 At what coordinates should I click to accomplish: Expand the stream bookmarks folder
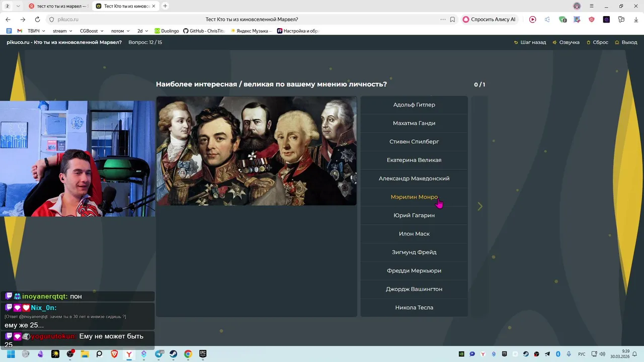point(63,31)
